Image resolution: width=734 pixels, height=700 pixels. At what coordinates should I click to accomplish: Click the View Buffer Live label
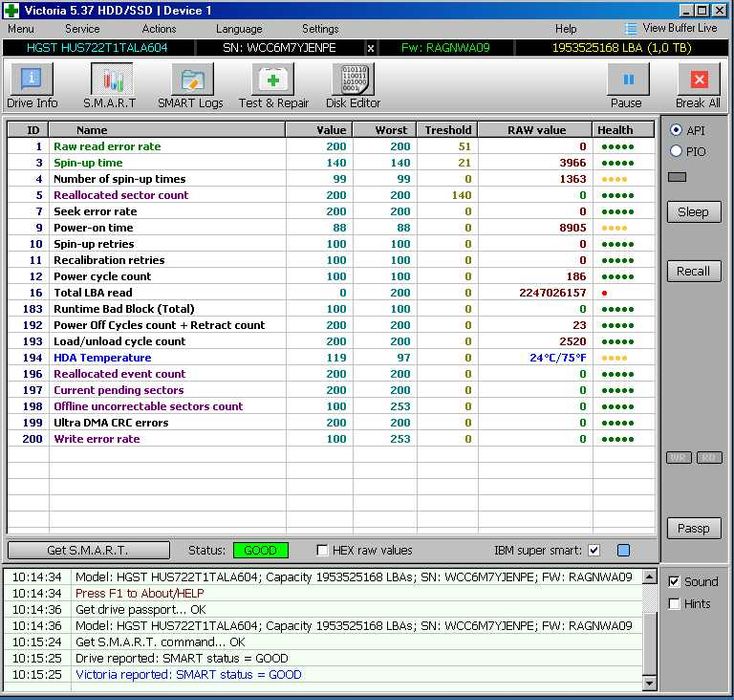(680, 28)
